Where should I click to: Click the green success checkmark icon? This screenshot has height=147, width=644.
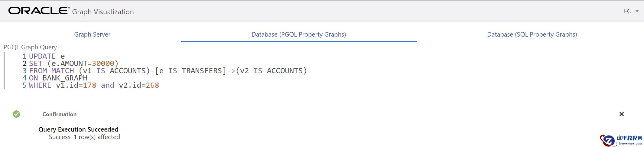[x=16, y=114]
